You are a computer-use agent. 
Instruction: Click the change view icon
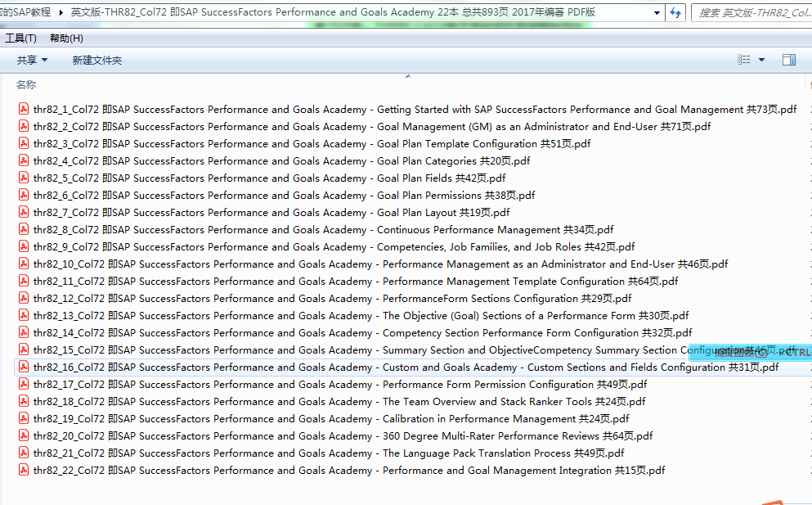743,60
